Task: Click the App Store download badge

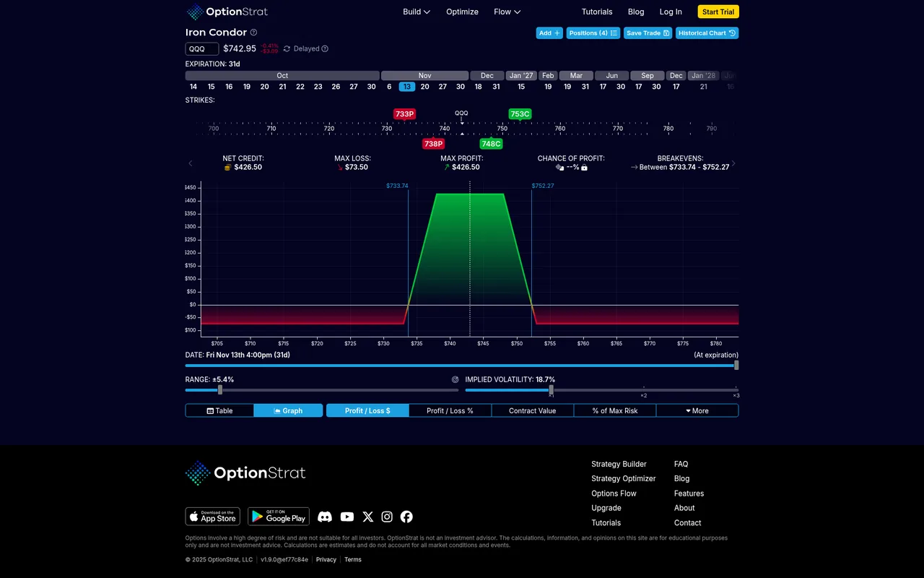Action: click(x=213, y=517)
